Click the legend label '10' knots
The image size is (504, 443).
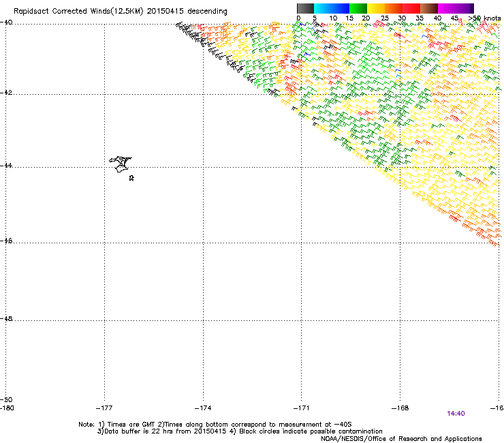coord(333,18)
